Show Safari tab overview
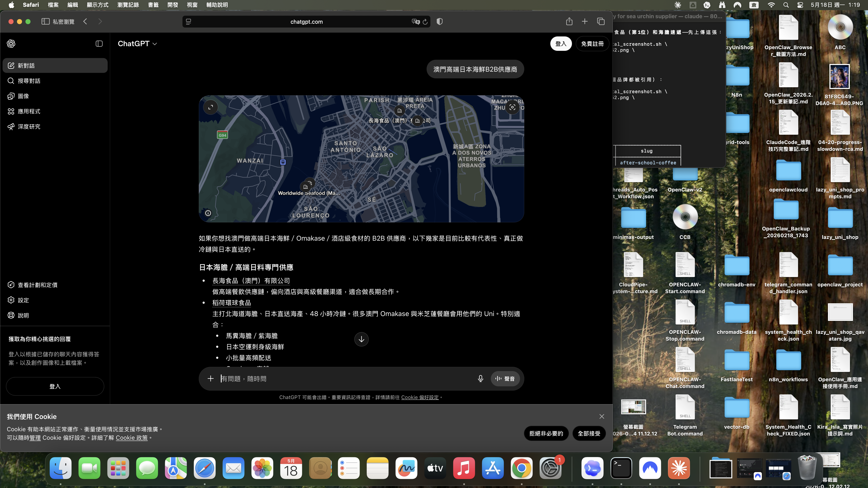Image resolution: width=868 pixels, height=488 pixels. [601, 22]
